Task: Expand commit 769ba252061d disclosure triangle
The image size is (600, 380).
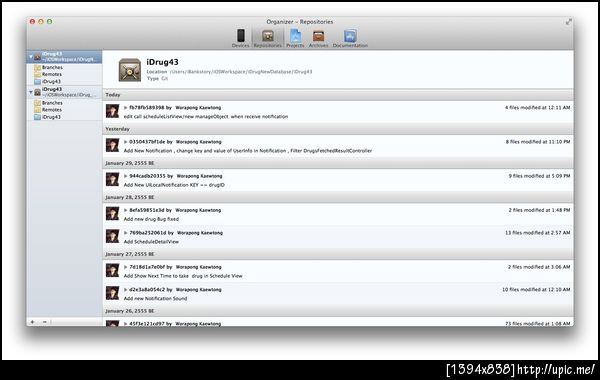Action: pos(125,233)
